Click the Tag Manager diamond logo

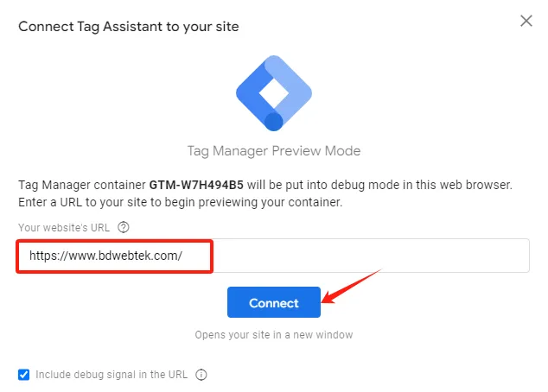click(274, 93)
